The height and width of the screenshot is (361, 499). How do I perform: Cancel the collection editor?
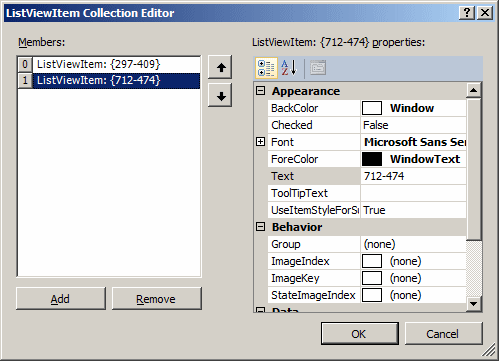click(x=444, y=333)
